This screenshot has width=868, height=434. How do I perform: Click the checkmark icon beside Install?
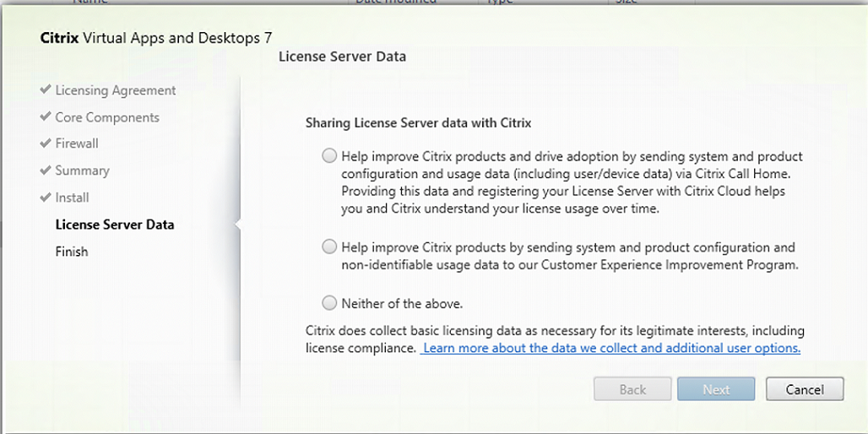pos(46,198)
